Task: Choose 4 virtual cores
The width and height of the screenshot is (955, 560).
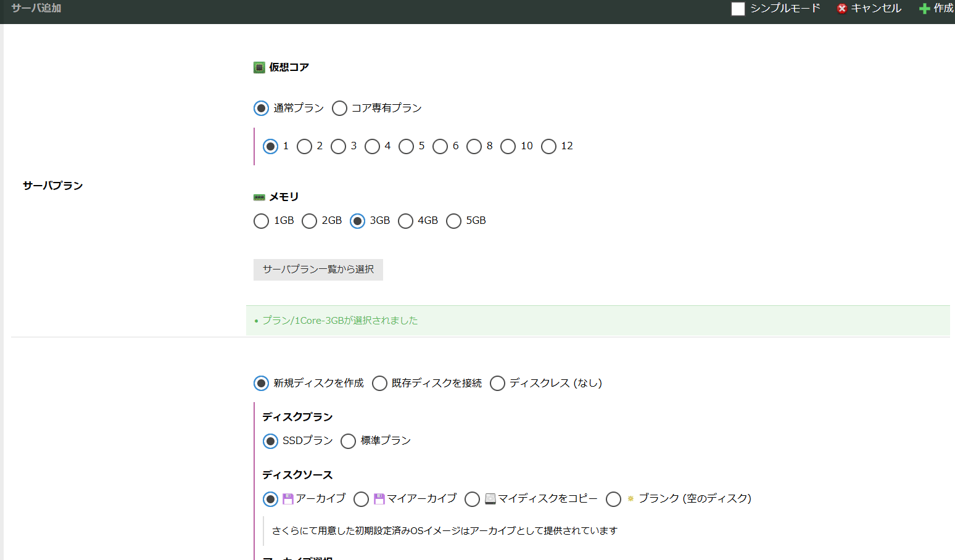Action: (372, 147)
